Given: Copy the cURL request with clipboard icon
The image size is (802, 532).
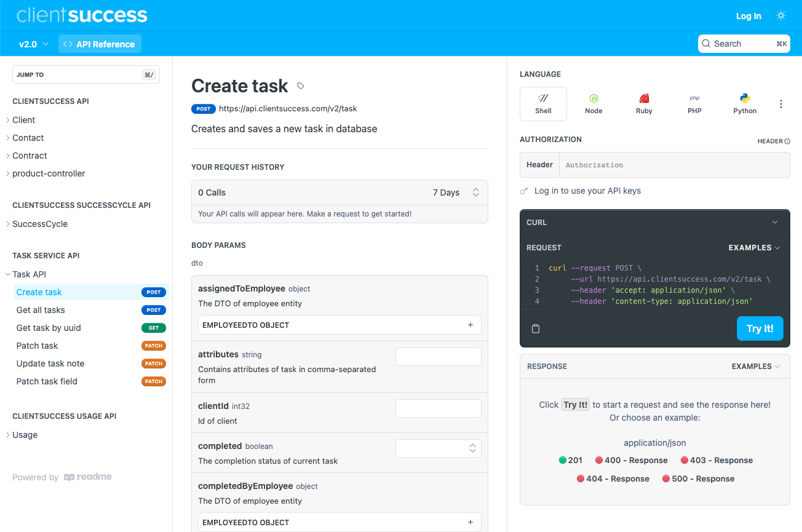Looking at the screenshot, I should coord(536,329).
